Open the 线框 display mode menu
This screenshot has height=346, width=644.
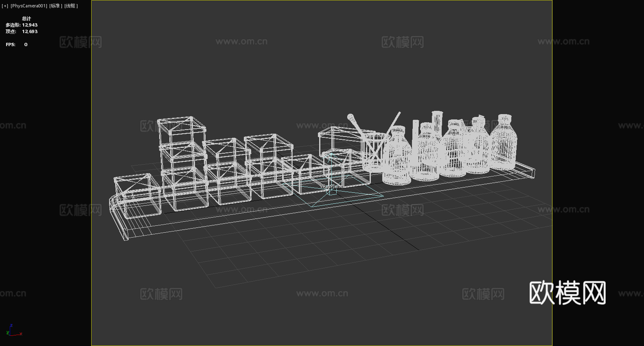71,6
